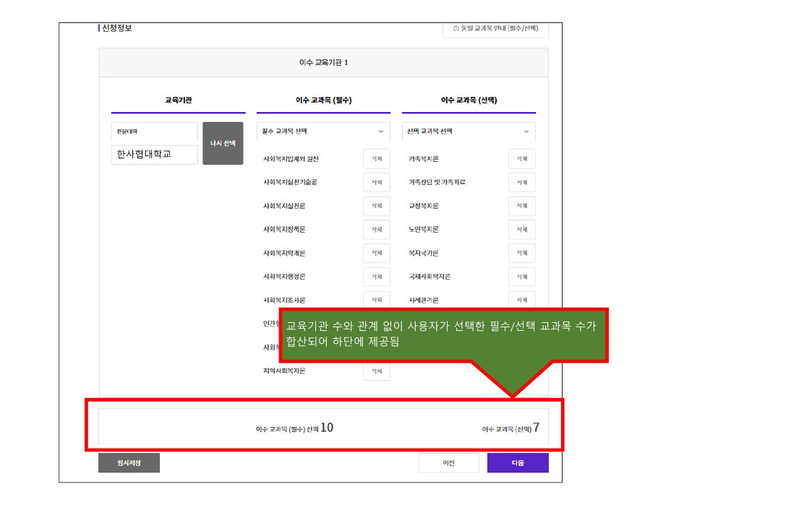
Task: Delete the 복지국가론 elective course
Action: pyautogui.click(x=522, y=253)
